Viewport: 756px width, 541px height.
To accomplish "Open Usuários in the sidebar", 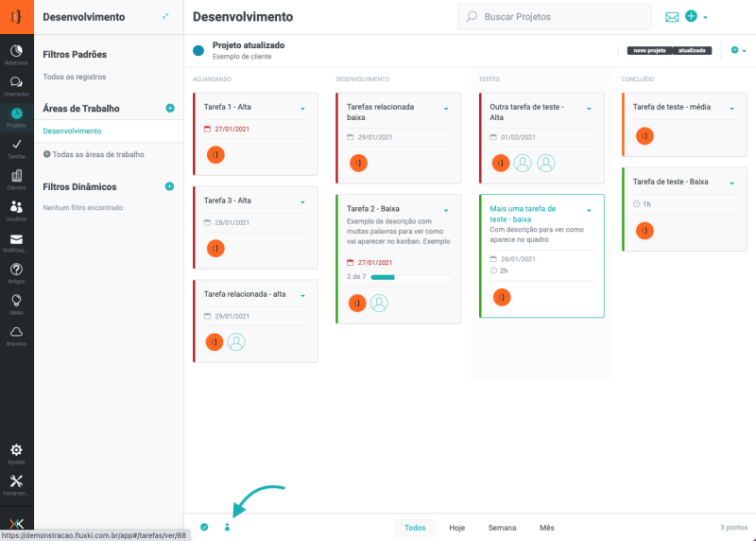I will [16, 208].
